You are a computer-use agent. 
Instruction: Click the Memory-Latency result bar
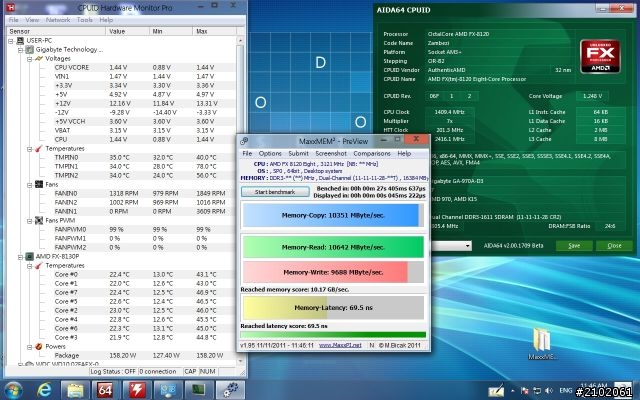[x=333, y=307]
